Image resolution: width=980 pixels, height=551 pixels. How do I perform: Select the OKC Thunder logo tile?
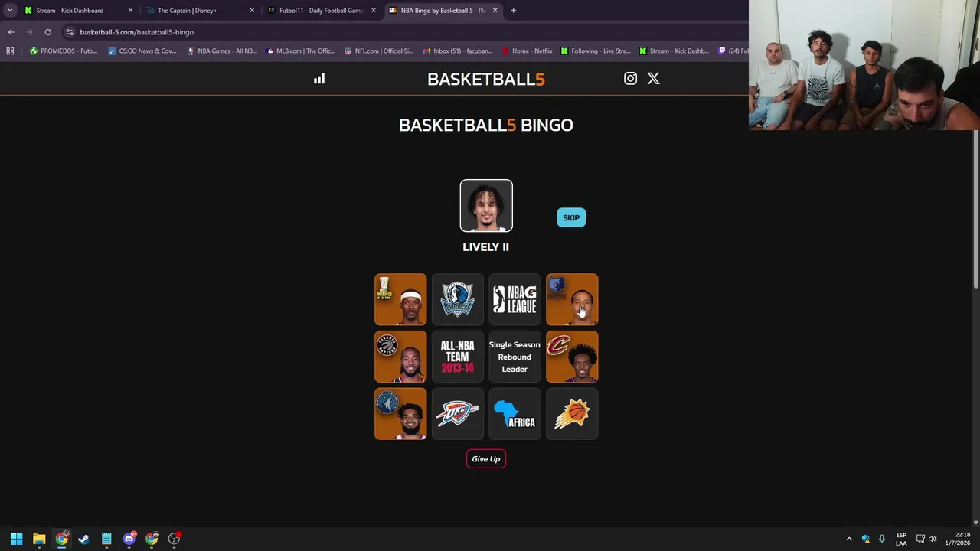coord(458,414)
